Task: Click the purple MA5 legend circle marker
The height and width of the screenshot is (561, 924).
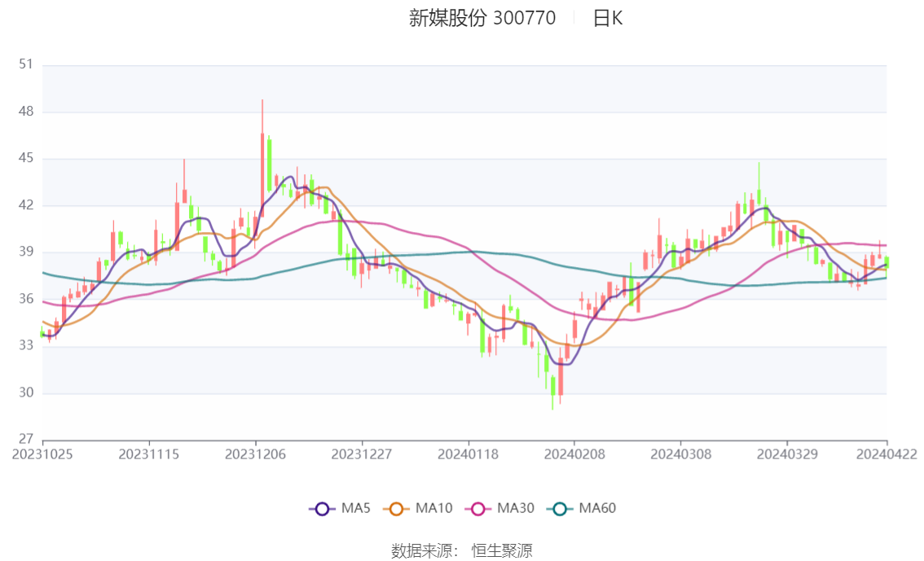Action: [322, 509]
